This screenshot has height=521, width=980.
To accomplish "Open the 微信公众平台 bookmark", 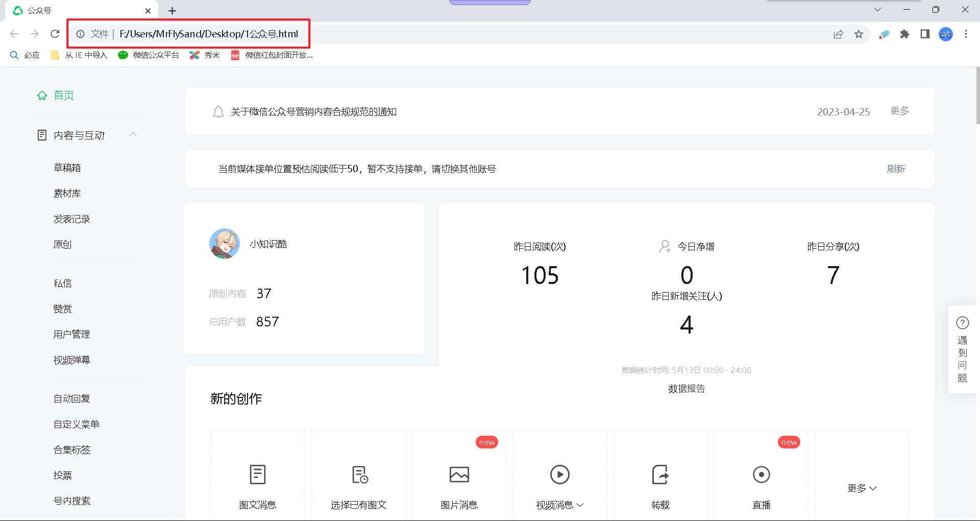I will (149, 55).
